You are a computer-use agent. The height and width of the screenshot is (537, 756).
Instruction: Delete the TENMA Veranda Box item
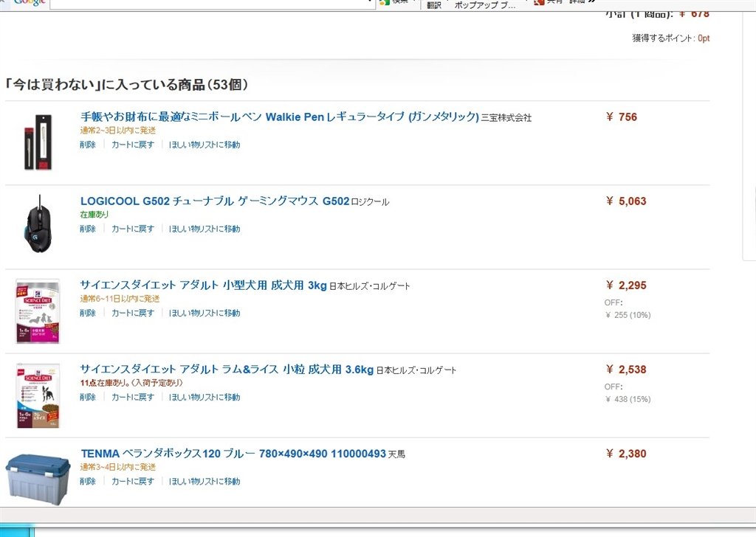(x=88, y=481)
